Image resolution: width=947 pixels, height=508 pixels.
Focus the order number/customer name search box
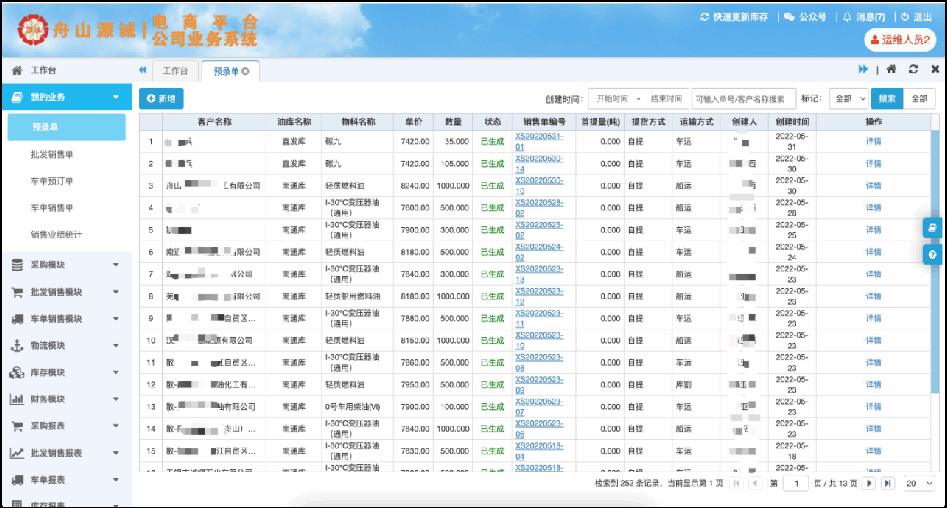point(743,98)
